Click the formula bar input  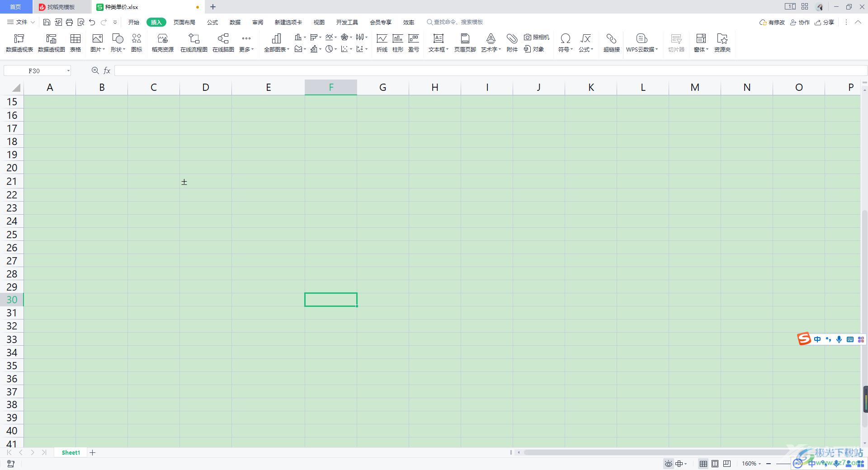pos(491,70)
